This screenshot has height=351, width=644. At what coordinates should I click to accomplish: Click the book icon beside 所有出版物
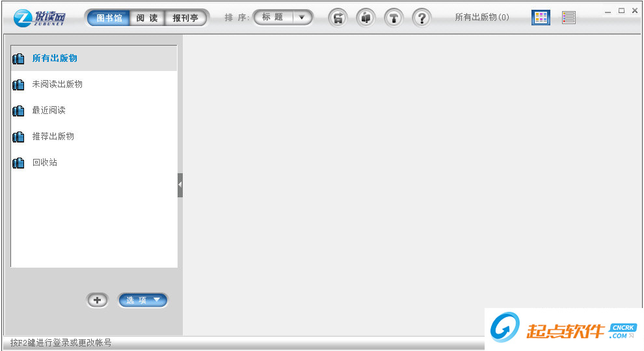(18, 59)
